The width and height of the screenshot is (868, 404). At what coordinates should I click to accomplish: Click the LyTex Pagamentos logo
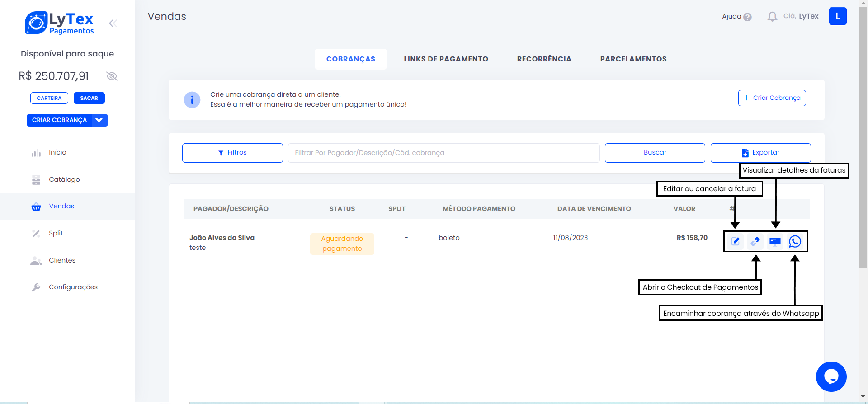point(59,23)
